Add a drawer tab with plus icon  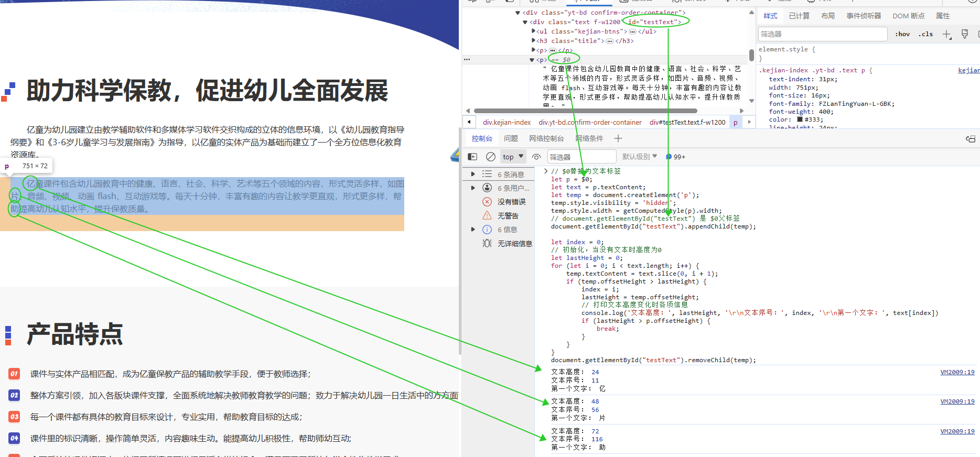pos(618,138)
